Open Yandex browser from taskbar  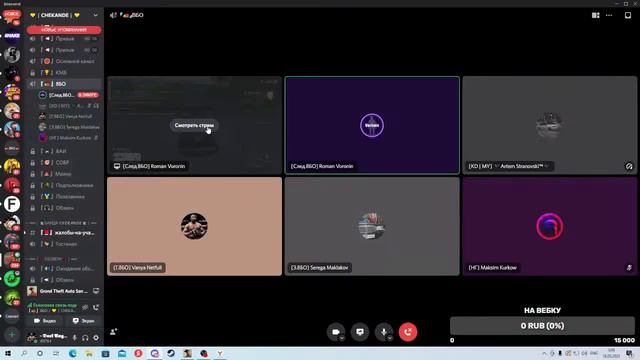[x=220, y=353]
